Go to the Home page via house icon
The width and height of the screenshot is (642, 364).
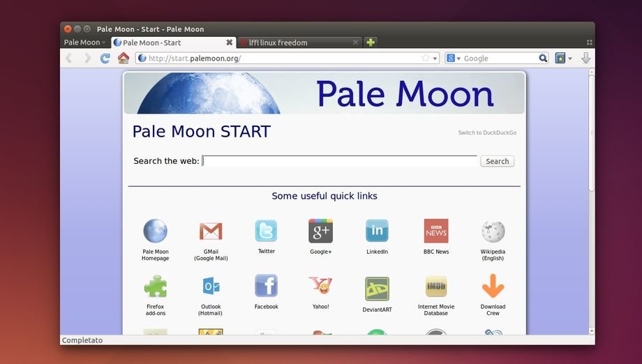point(124,58)
